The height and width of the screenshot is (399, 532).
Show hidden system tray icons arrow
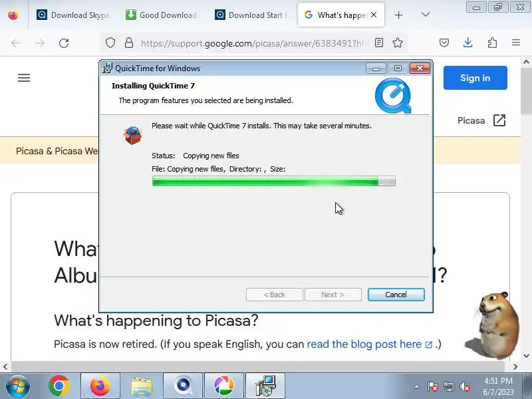pos(417,386)
